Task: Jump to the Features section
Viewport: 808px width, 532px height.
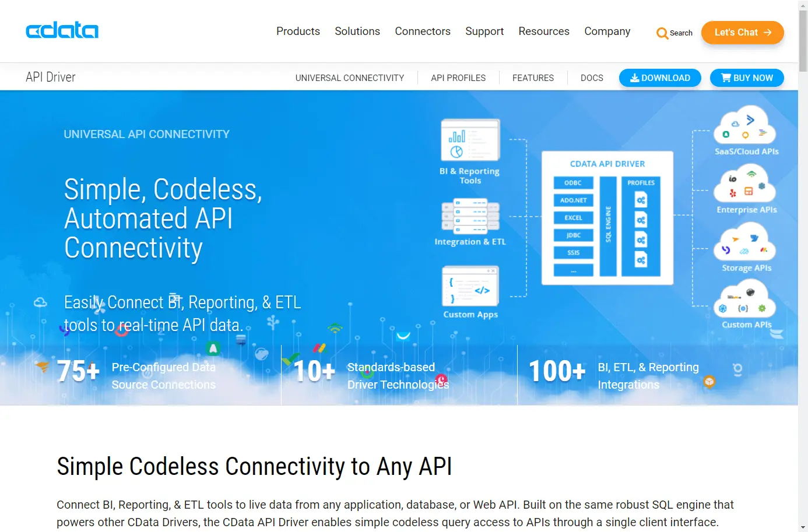Action: tap(533, 78)
